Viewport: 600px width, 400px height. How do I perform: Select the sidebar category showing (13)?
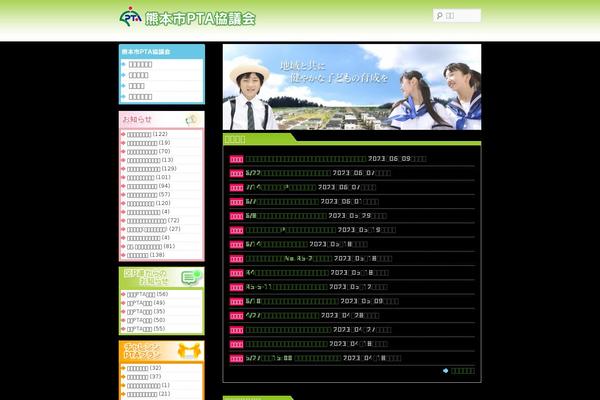pos(150,160)
